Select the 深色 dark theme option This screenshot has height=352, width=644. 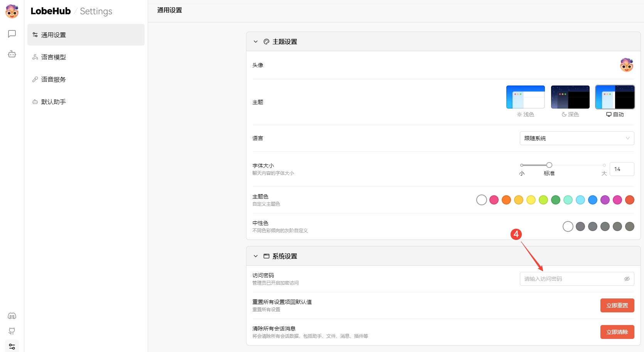click(570, 97)
